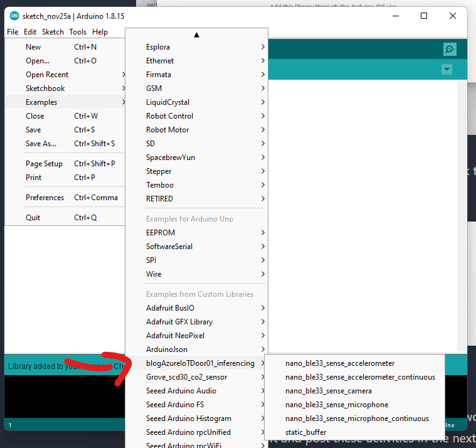Viewport: 476px width, 448px height.
Task: Open the nano_ble33_sense_microphone example
Action: point(354,405)
